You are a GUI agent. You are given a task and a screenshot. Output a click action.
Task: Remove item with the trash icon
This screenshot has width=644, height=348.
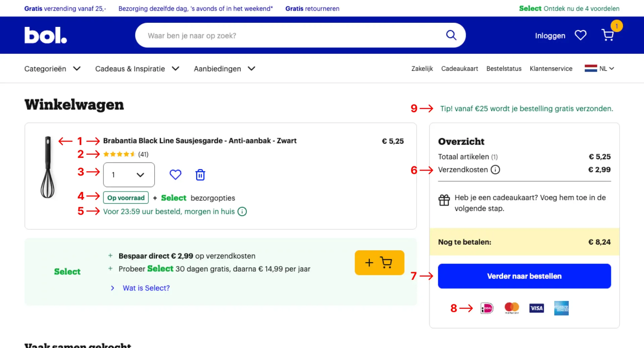pyautogui.click(x=200, y=175)
